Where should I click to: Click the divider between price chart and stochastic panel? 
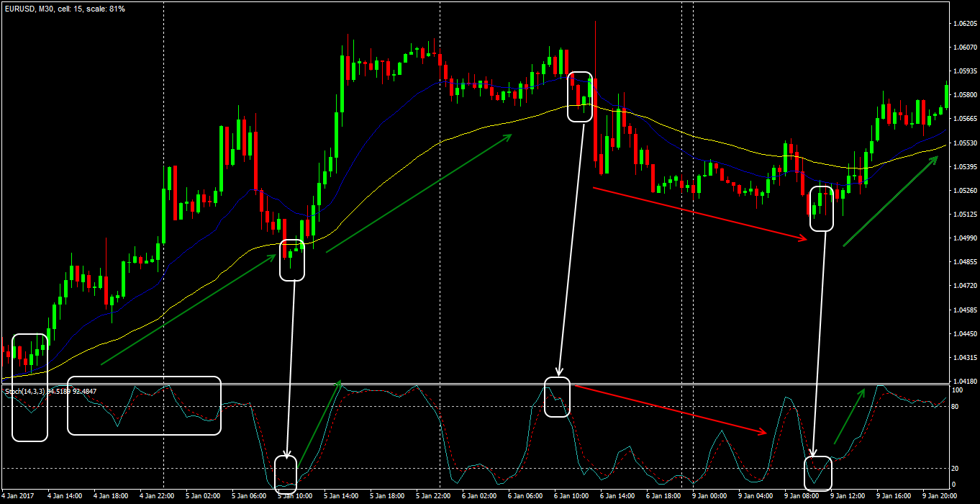(475, 384)
